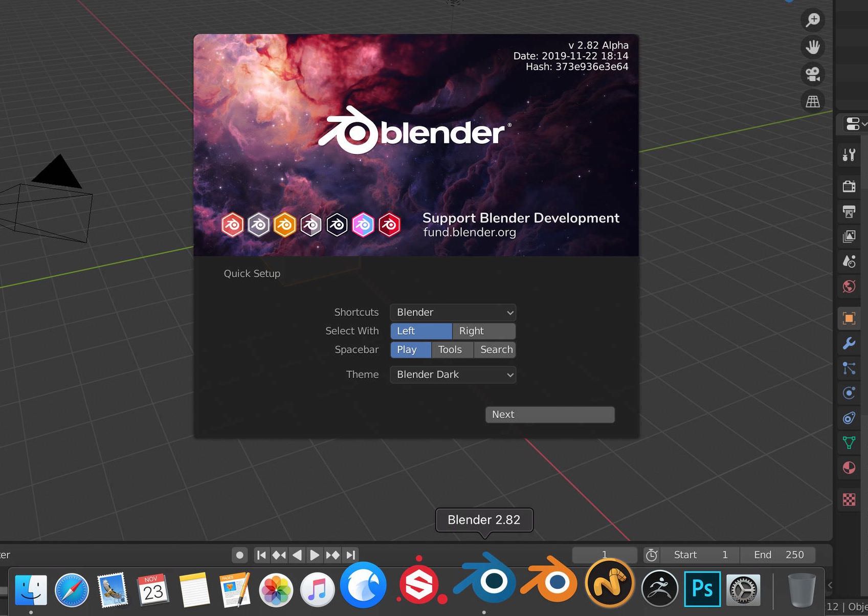The height and width of the screenshot is (616, 868).
Task: Open the Particles properties tab
Action: tap(849, 368)
